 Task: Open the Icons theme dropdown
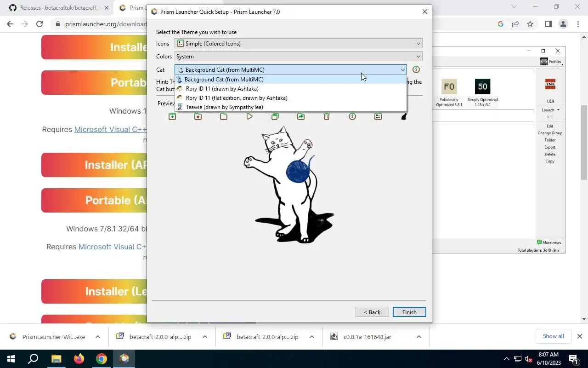click(298, 43)
